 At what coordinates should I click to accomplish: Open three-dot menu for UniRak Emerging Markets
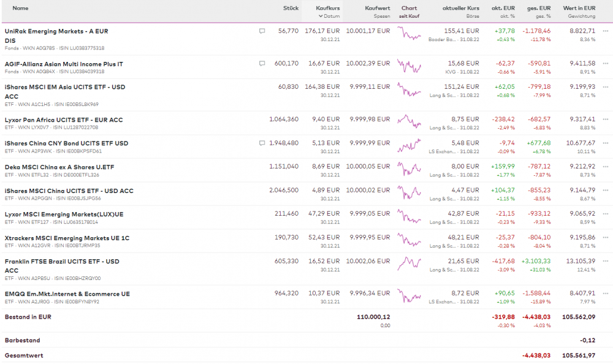tap(606, 31)
